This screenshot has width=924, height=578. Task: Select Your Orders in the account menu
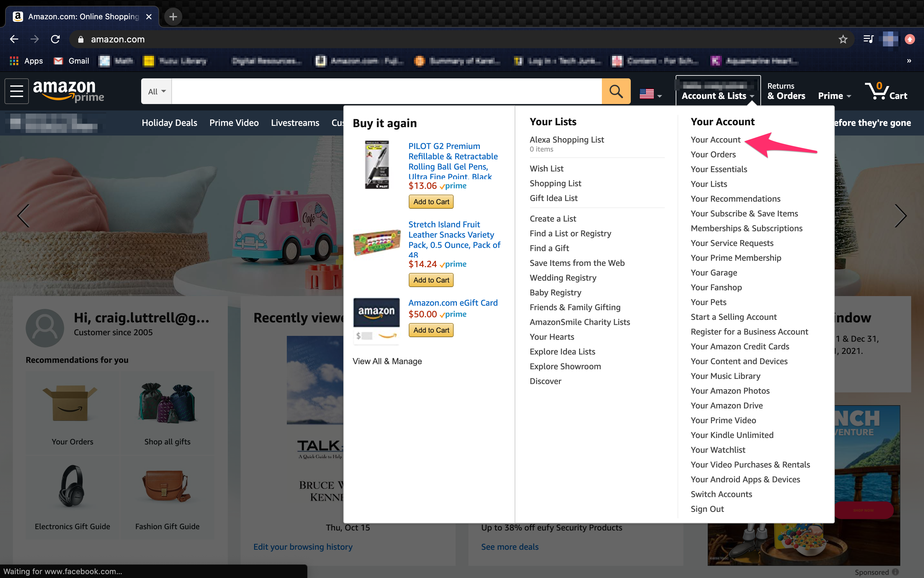pyautogui.click(x=713, y=154)
